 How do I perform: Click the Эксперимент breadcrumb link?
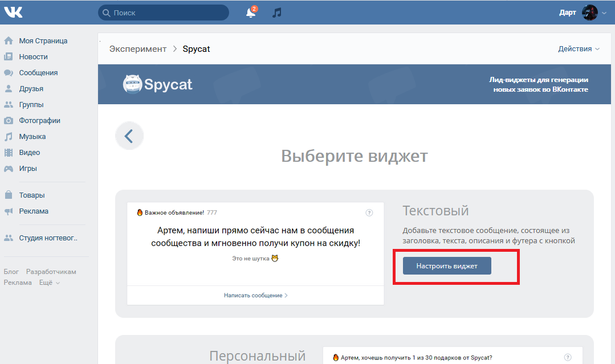coord(138,49)
